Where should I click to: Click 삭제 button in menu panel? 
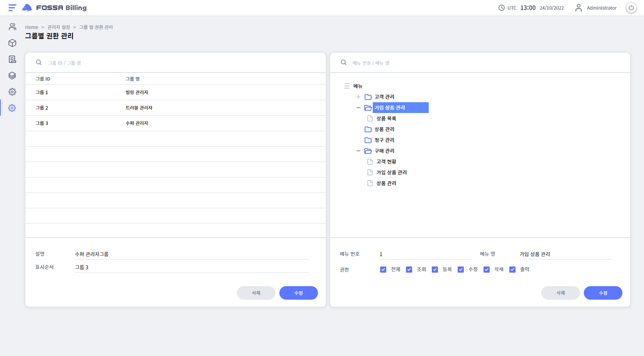(560, 293)
